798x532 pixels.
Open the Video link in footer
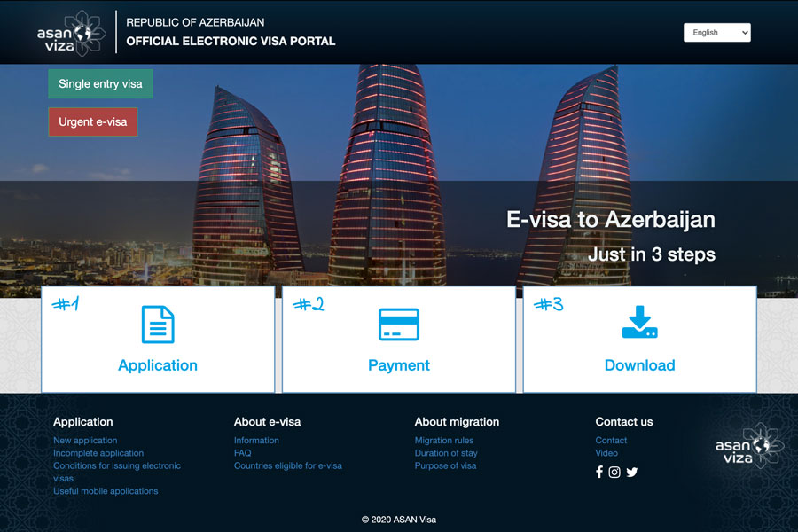(x=606, y=453)
